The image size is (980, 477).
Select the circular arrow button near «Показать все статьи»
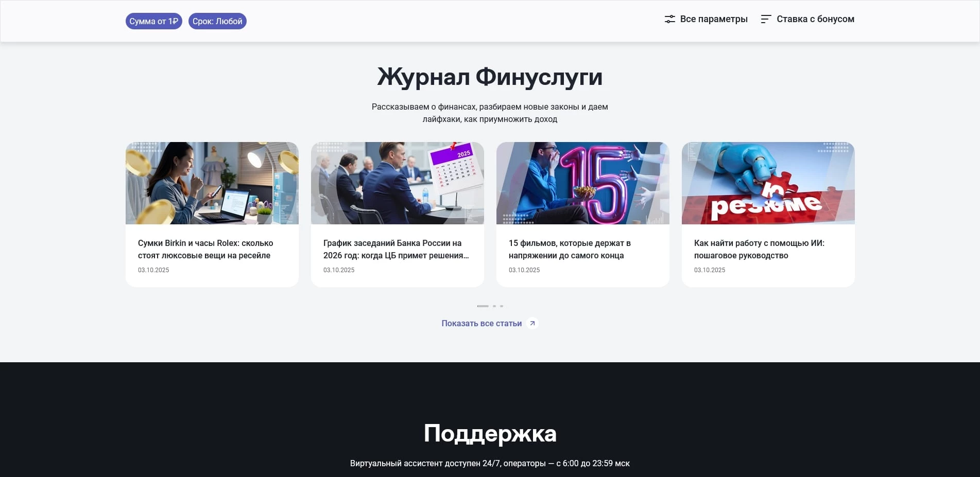pos(533,323)
